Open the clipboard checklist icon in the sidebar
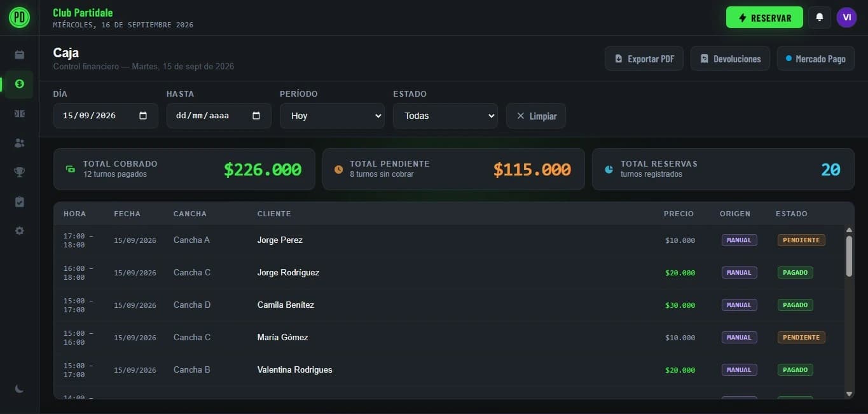 [x=19, y=202]
